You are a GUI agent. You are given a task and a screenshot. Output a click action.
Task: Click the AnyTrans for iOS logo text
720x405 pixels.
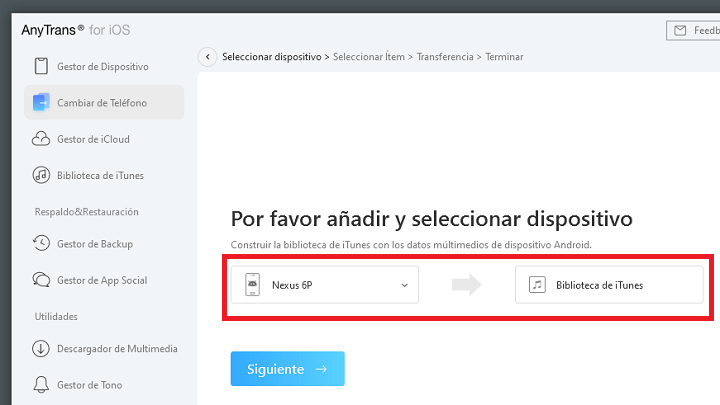coord(76,30)
